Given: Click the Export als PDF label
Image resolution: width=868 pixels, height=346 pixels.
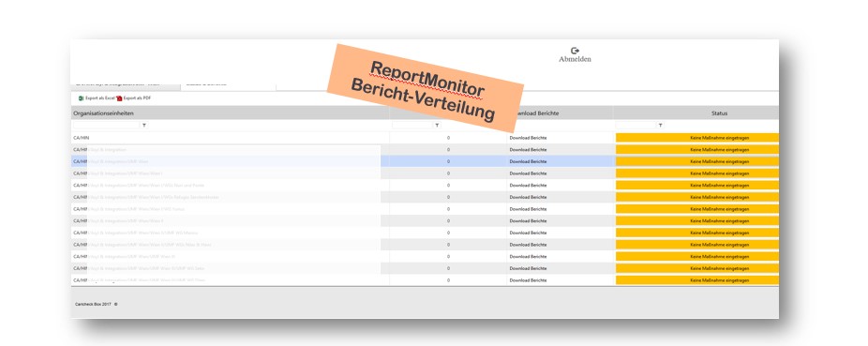Looking at the screenshot, I should pos(137,98).
